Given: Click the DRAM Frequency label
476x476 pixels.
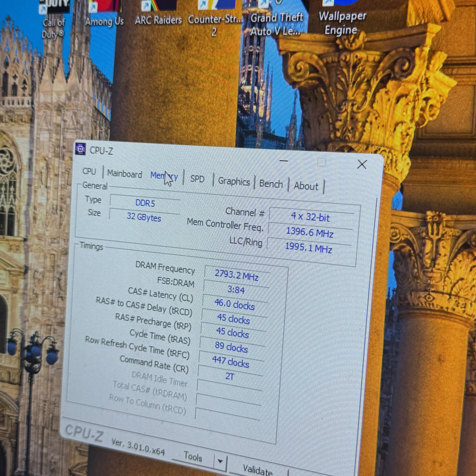Looking at the screenshot, I should click(165, 268).
